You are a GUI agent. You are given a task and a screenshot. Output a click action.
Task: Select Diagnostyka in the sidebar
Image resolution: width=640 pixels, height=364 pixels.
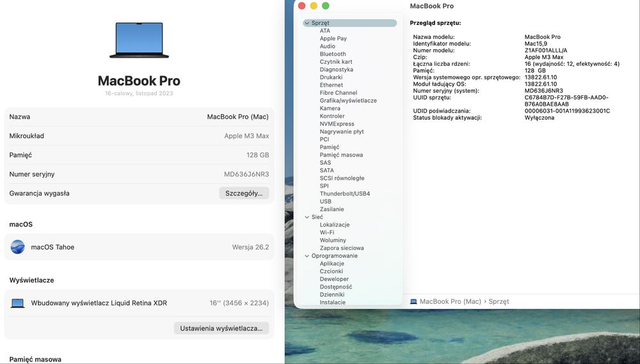pyautogui.click(x=337, y=69)
